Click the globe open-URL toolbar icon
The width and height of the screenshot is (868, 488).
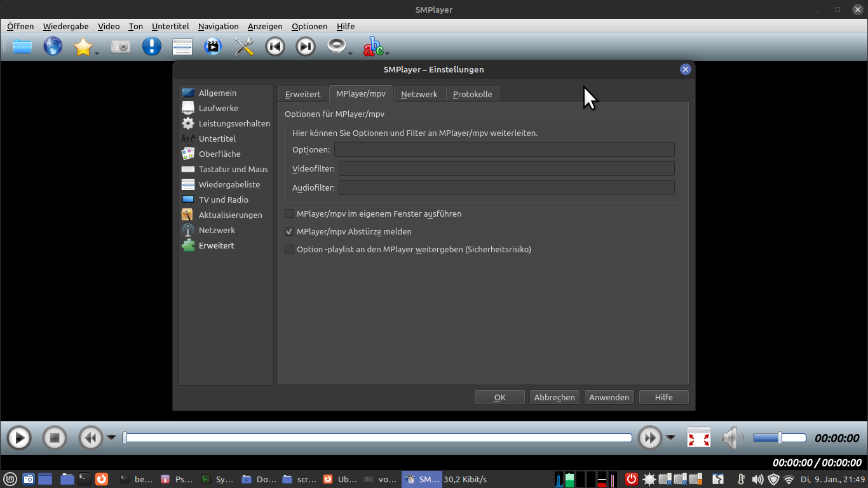point(53,46)
